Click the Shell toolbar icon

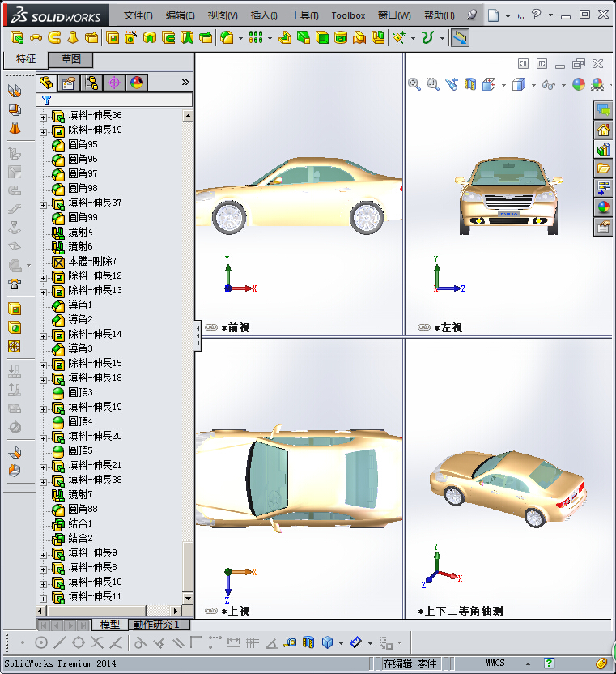322,38
